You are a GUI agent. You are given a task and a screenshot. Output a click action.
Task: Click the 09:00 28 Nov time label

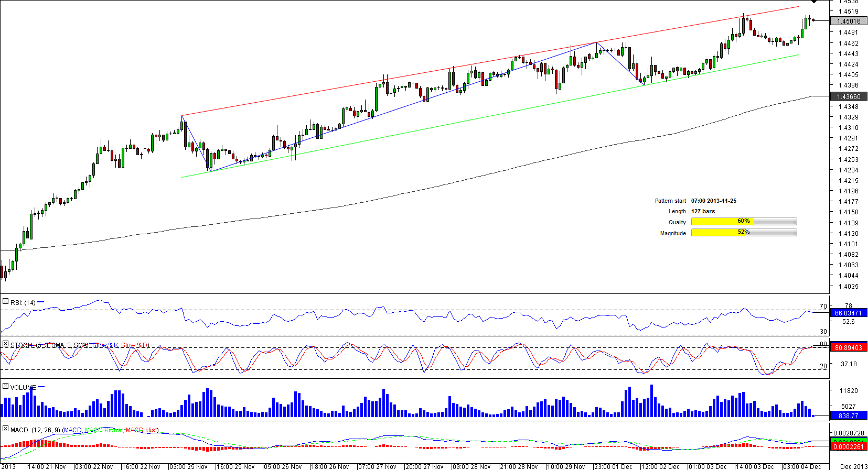(x=472, y=467)
